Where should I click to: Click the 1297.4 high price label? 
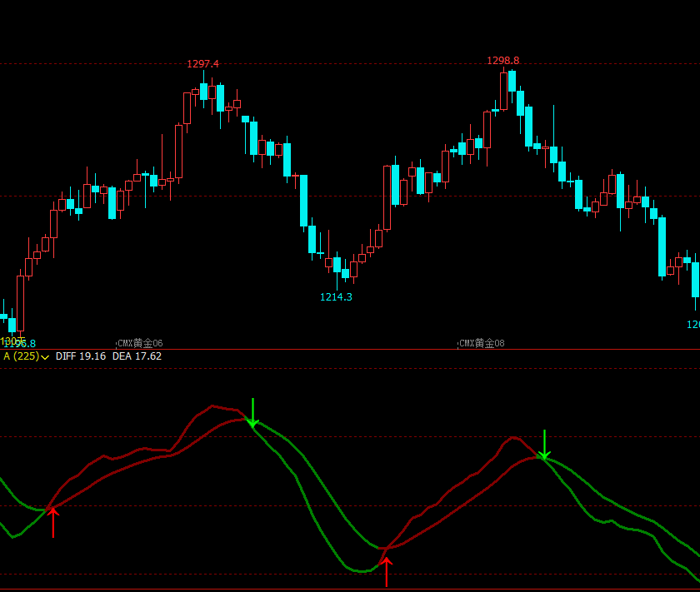tap(202, 64)
